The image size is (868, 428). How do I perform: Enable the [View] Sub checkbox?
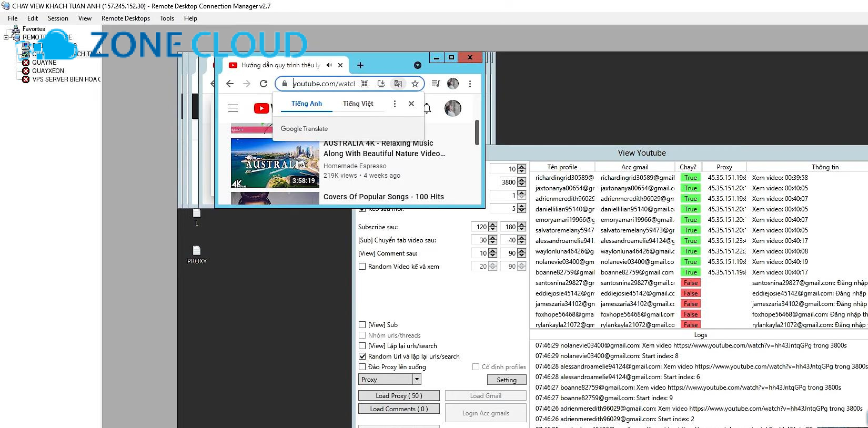(362, 325)
